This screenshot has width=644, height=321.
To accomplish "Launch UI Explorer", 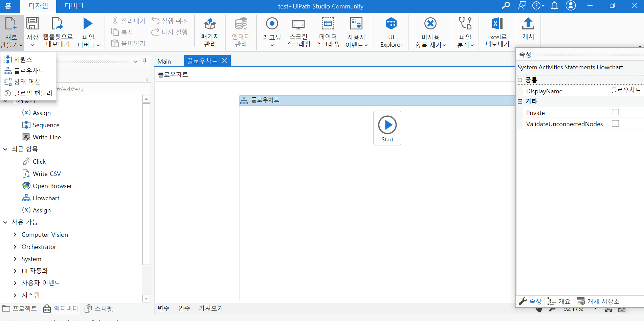I will 391,33.
